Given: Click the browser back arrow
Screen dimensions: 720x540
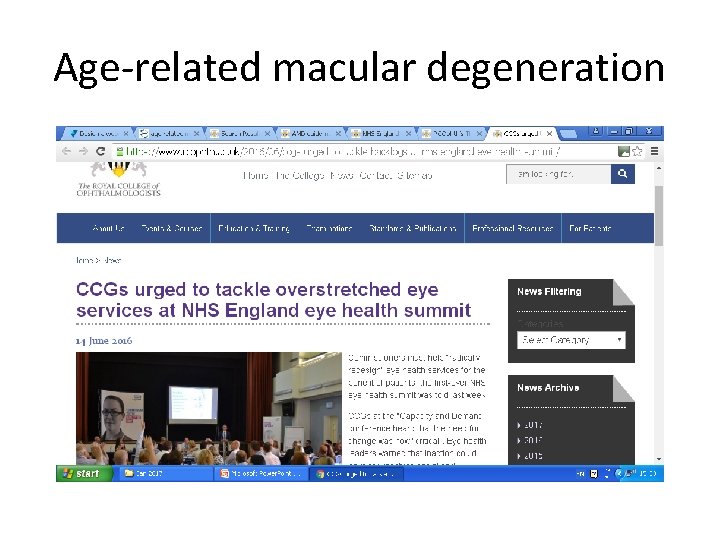Looking at the screenshot, I should (66, 151).
